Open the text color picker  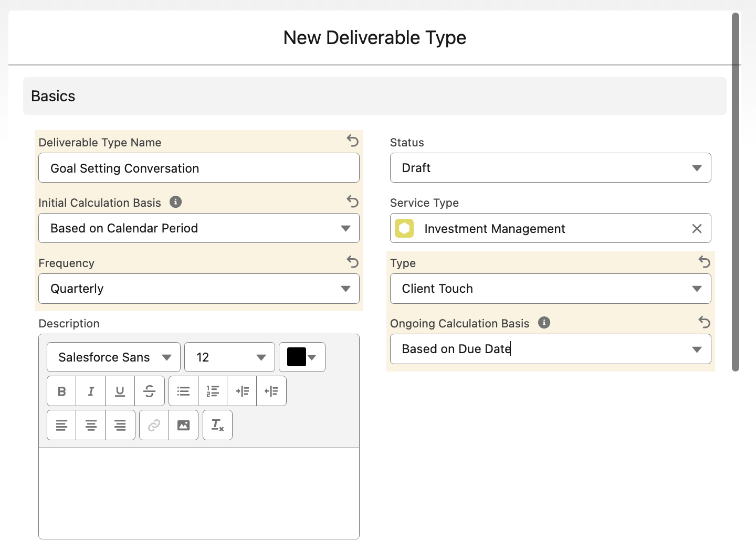pos(302,357)
